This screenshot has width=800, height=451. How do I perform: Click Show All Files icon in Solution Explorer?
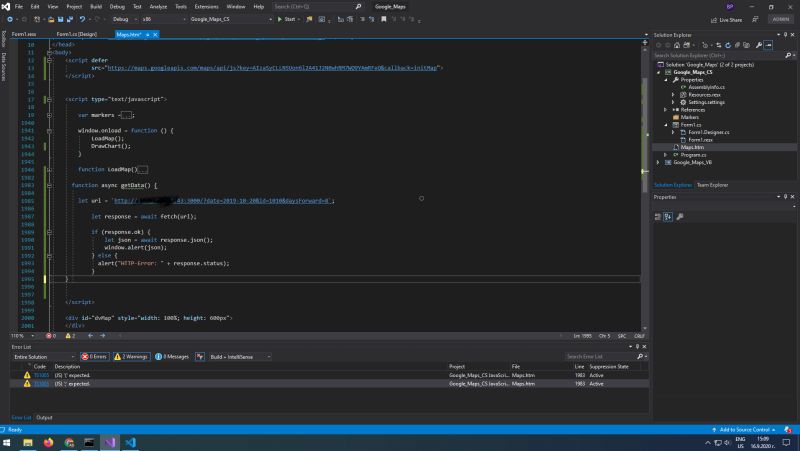(x=746, y=45)
